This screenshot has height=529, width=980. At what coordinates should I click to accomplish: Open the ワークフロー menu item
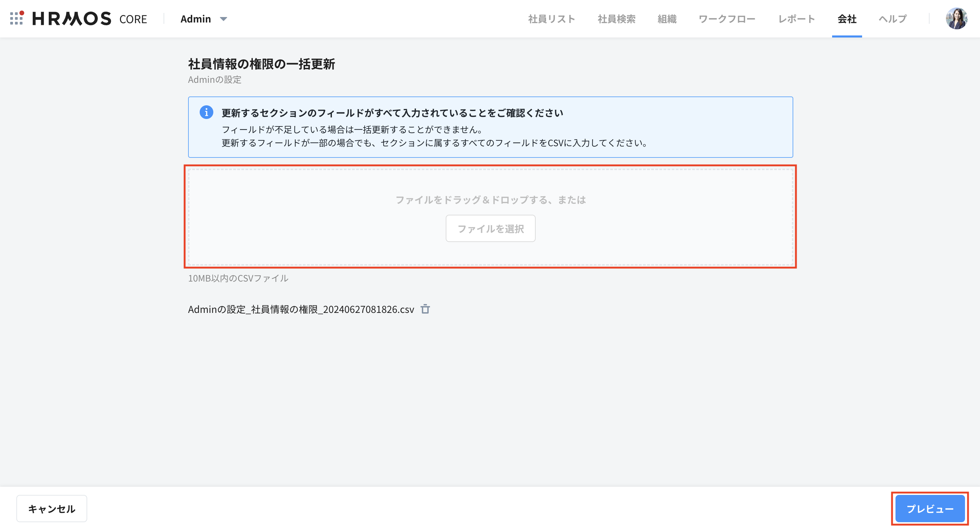coord(728,19)
